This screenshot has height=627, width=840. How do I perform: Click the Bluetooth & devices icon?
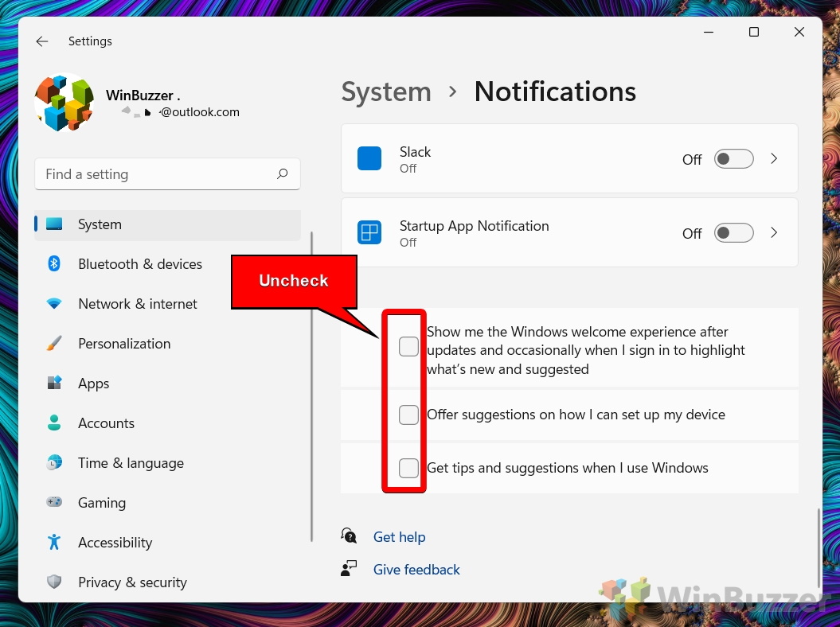pos(54,264)
